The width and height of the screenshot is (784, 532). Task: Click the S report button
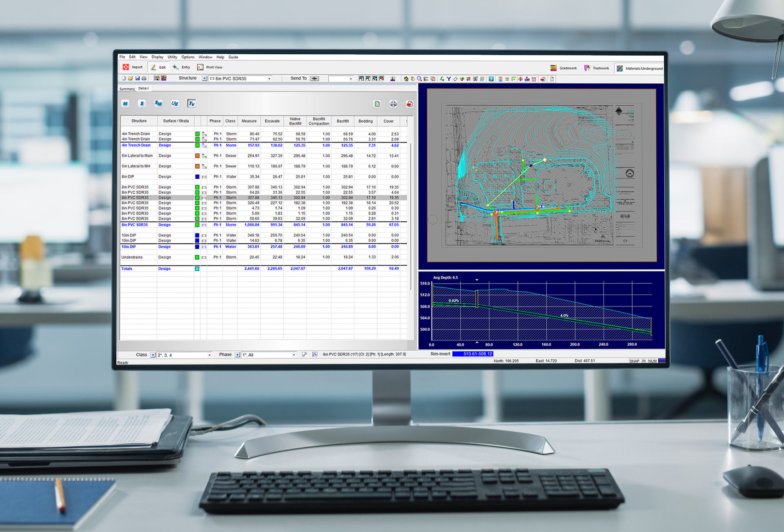tap(142, 104)
